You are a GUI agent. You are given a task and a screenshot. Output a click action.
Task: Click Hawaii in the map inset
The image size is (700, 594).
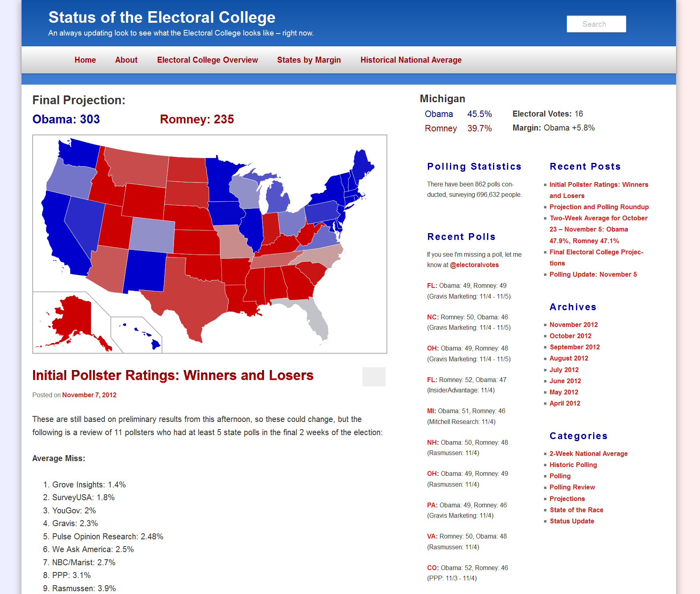click(156, 344)
